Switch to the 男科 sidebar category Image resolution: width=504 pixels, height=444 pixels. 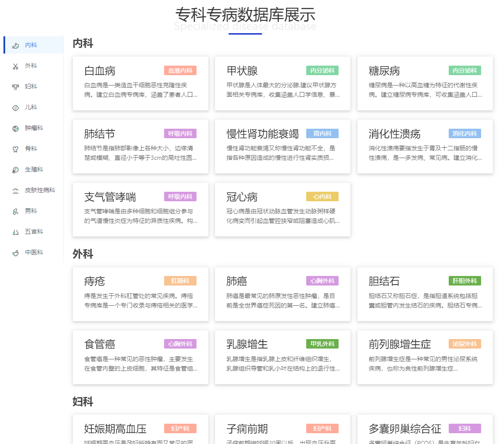click(31, 211)
